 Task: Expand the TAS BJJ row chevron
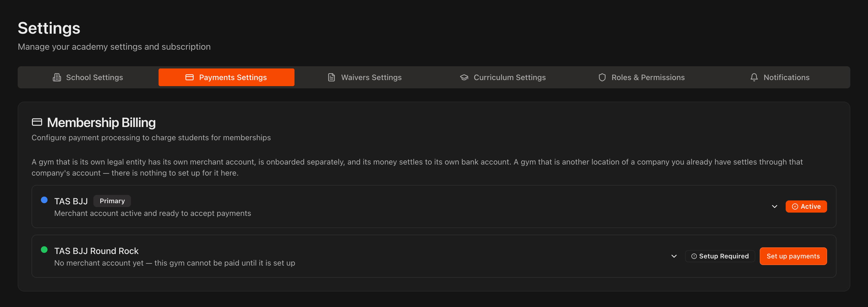(775, 207)
